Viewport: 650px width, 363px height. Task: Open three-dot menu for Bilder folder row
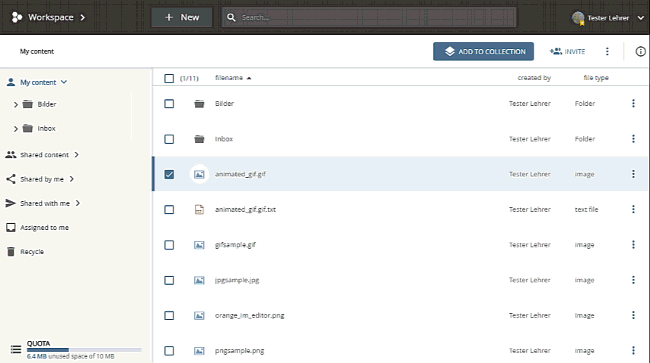(633, 103)
